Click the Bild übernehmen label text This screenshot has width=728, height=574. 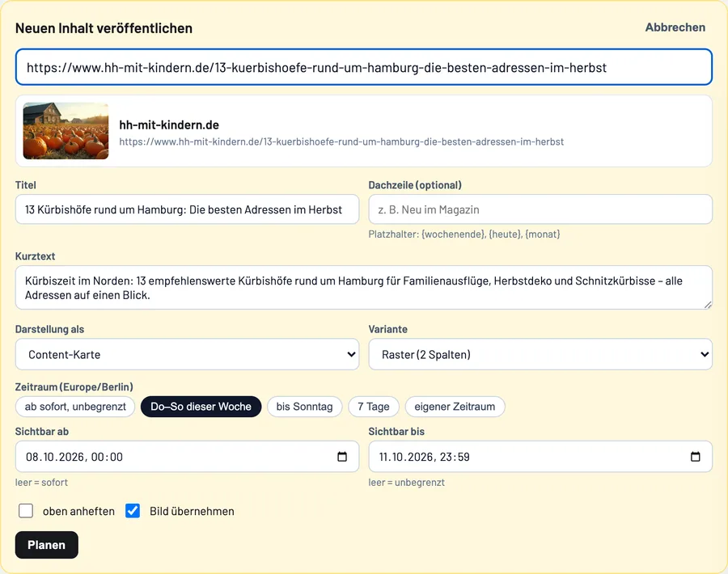(192, 512)
